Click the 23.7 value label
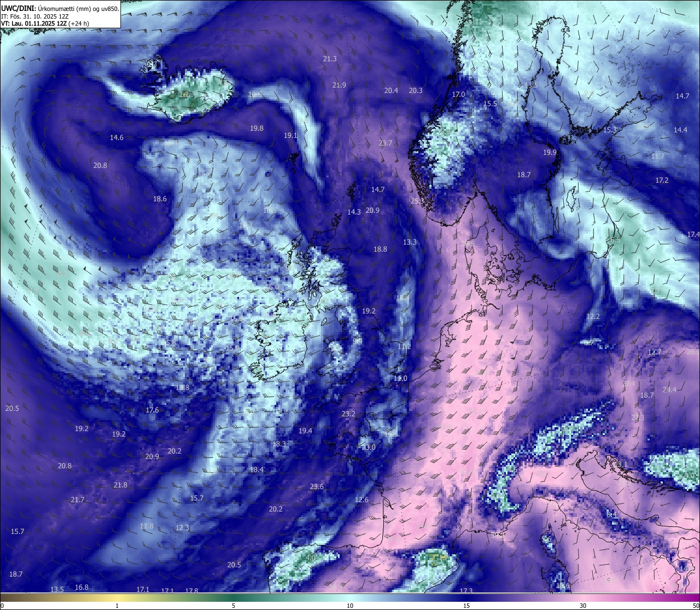Image resolution: width=700 pixels, height=610 pixels. coord(385,143)
